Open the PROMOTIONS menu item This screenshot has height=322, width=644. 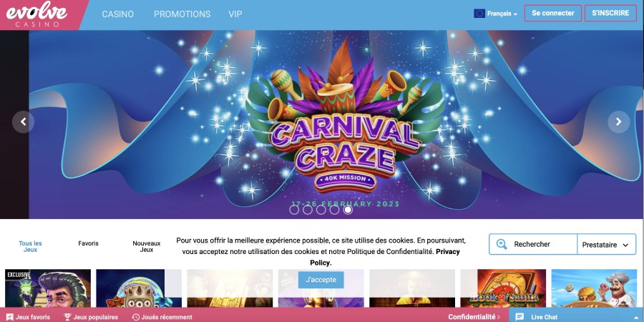point(182,14)
